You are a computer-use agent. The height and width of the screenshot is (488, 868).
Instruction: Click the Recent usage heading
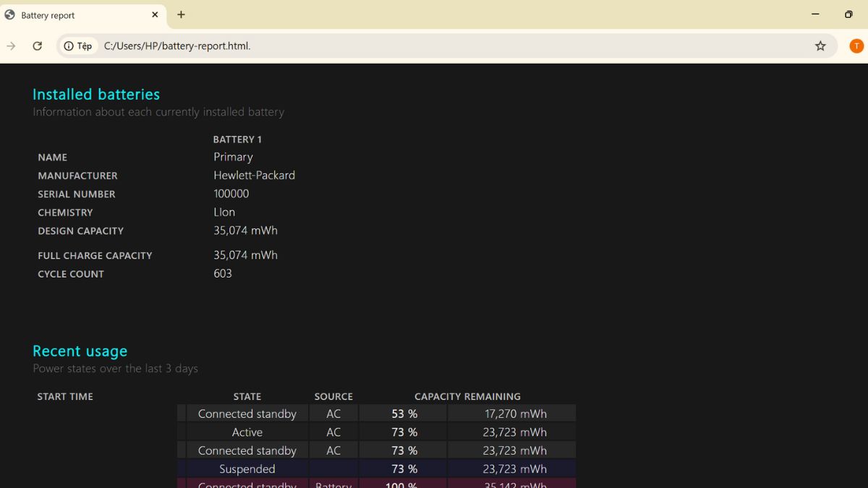[x=80, y=351]
